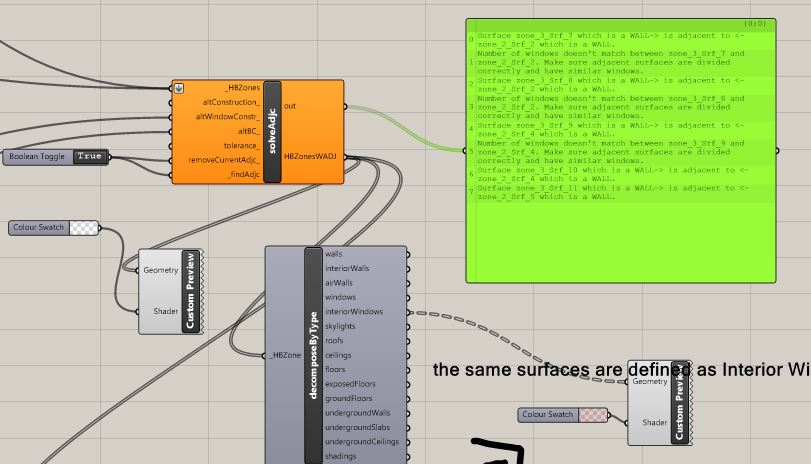Click the interiorWalls output
This screenshot has height=464, width=811.
[x=347, y=268]
